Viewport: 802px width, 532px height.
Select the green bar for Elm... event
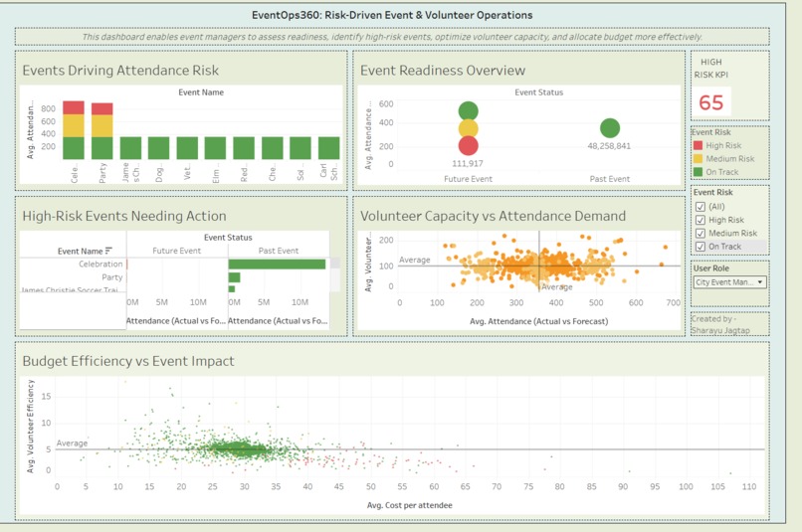pyautogui.click(x=215, y=148)
